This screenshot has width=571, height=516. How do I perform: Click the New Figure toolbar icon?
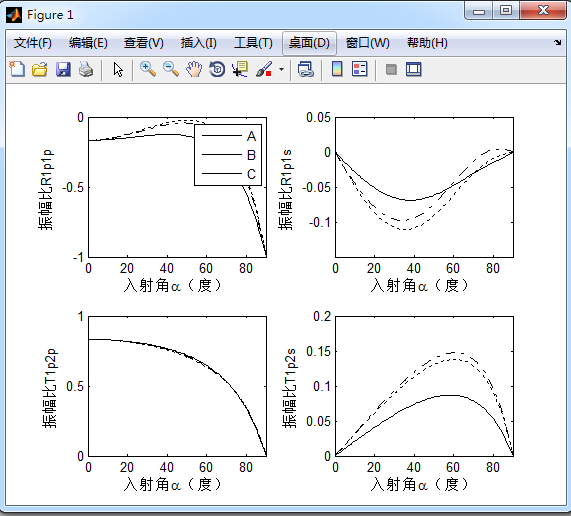tap(17, 69)
